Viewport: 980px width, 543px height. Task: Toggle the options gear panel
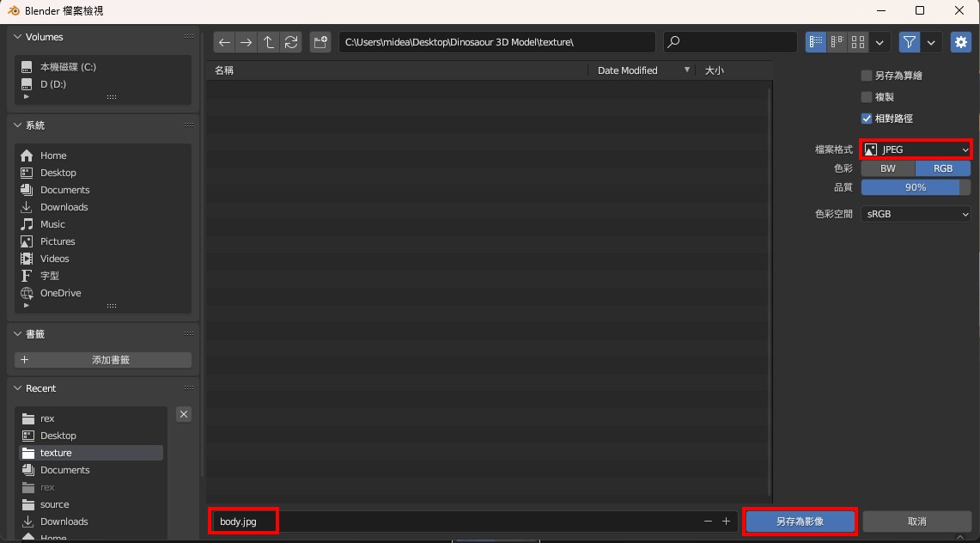960,42
